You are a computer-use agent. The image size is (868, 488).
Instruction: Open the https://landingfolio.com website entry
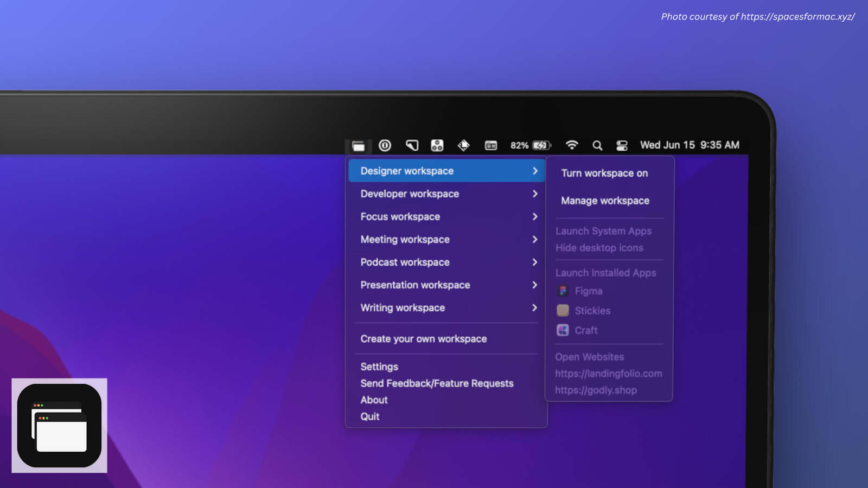608,374
